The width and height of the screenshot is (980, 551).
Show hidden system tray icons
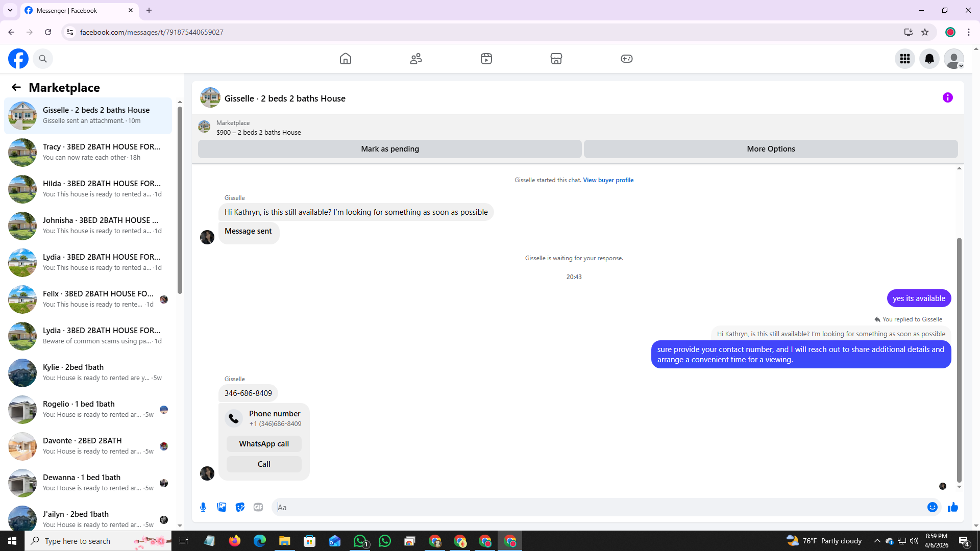[877, 541]
